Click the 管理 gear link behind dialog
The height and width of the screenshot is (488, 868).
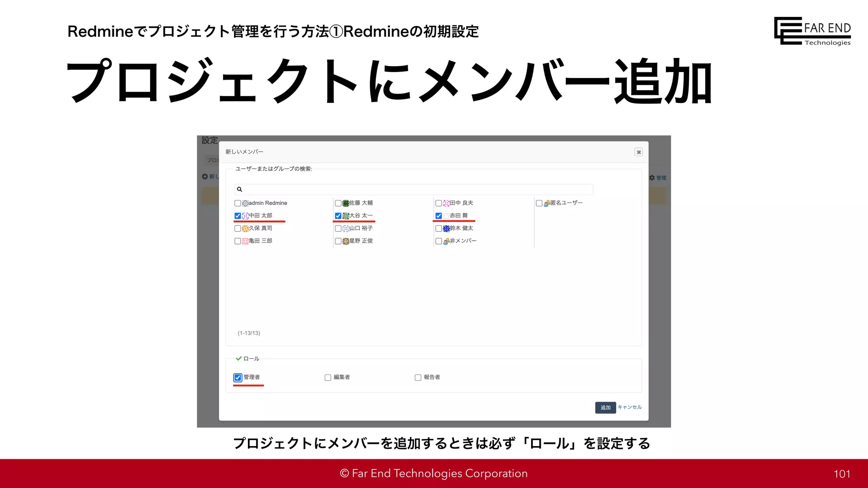[658, 178]
